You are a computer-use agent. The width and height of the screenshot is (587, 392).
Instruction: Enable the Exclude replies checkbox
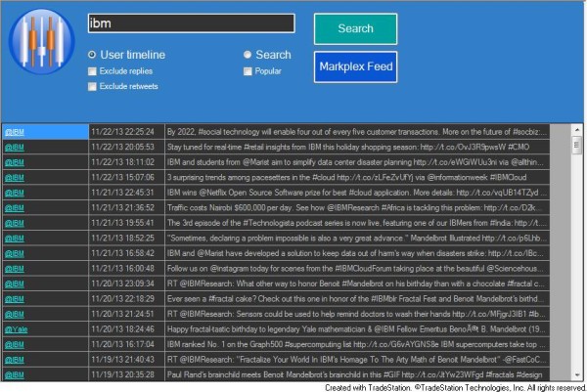[92, 71]
